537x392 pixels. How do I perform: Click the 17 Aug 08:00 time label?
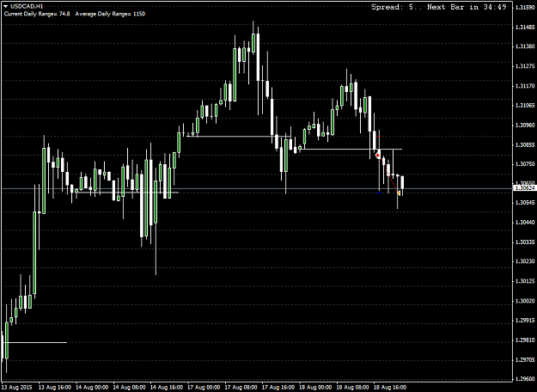click(x=241, y=387)
